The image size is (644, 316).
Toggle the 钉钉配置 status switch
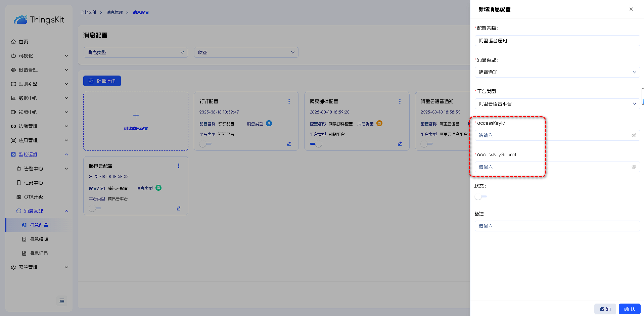point(205,144)
